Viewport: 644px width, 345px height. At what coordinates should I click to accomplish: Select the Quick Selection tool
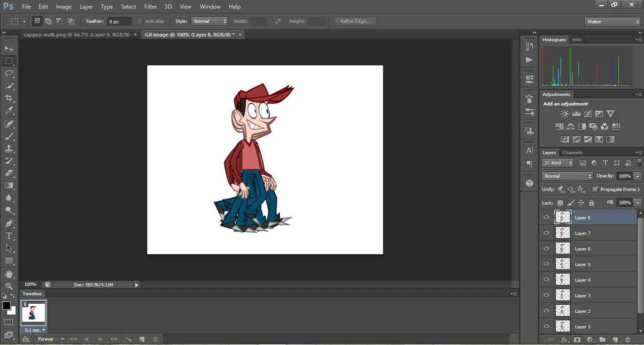(x=9, y=86)
